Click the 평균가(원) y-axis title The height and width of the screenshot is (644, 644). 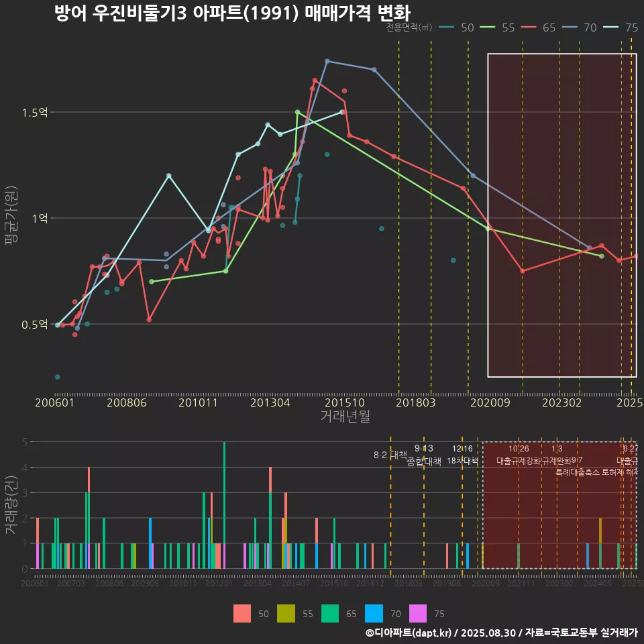click(x=11, y=215)
